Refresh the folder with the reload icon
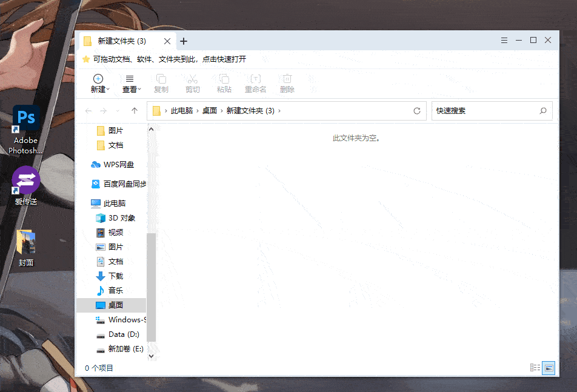 pos(417,111)
